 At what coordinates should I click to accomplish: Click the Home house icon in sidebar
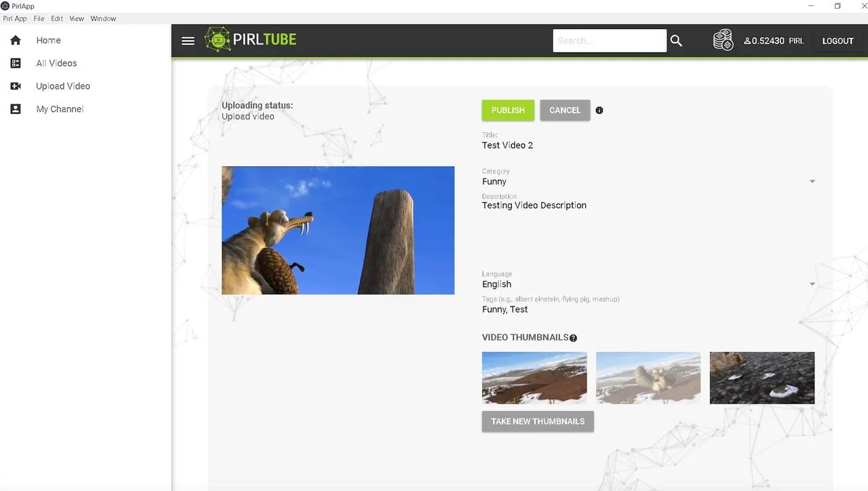coord(16,41)
